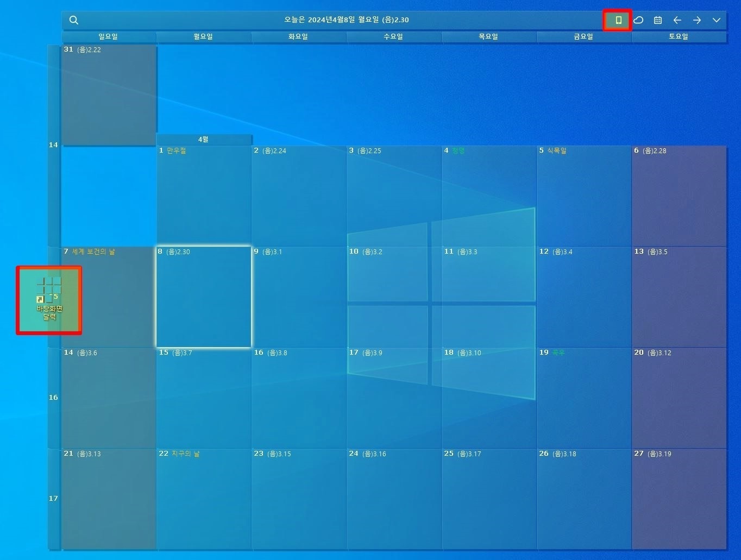Select April 12 cell (음)3.4
Viewport: 741px width, 560px height.
coord(584,297)
